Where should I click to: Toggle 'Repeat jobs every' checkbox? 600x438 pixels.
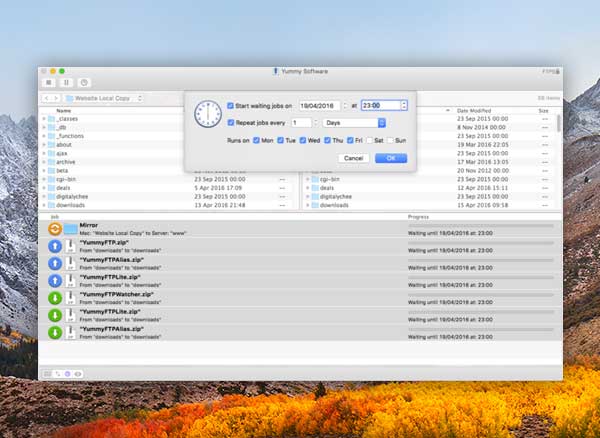point(231,123)
